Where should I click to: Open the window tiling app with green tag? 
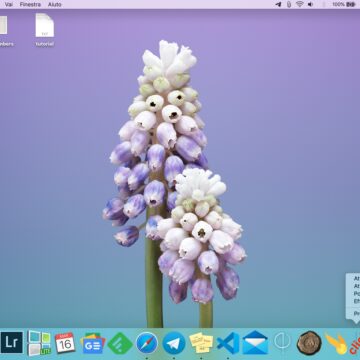coord(39,343)
